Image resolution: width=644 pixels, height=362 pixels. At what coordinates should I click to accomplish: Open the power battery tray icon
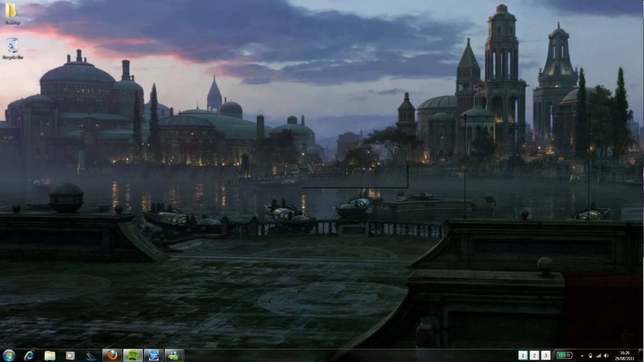click(590, 356)
